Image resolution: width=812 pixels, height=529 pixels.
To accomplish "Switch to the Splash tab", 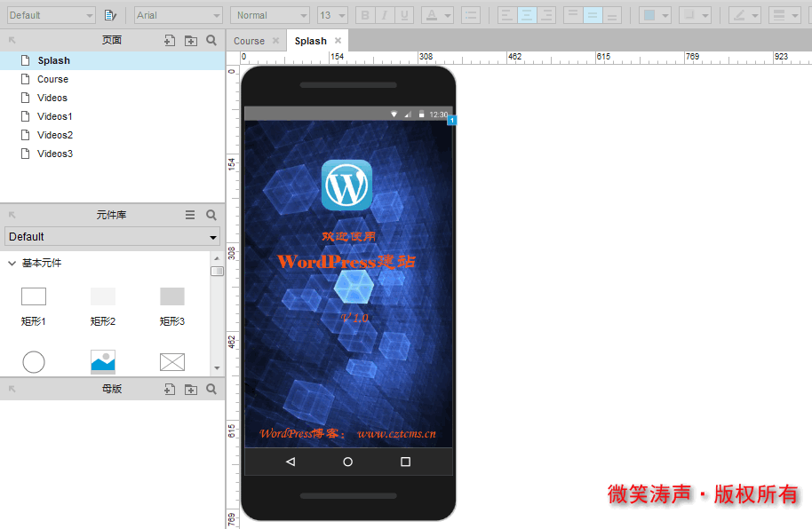I will click(311, 41).
